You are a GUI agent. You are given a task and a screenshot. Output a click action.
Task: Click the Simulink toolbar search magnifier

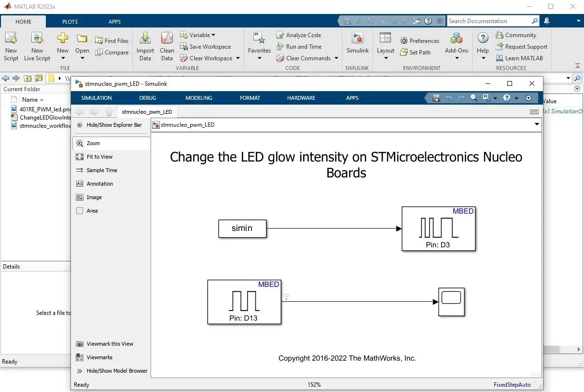coord(474,98)
